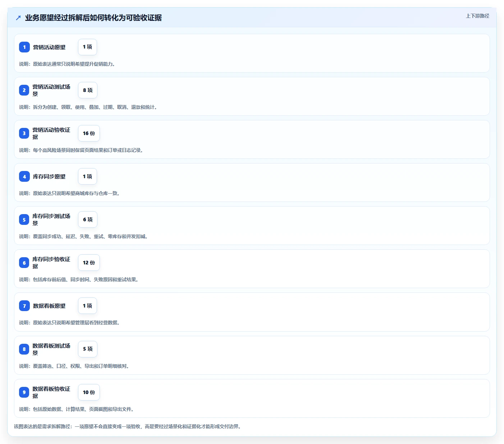Click the 营销活动验收证据 card title
Image resolution: width=504 pixels, height=444 pixels.
pos(51,133)
